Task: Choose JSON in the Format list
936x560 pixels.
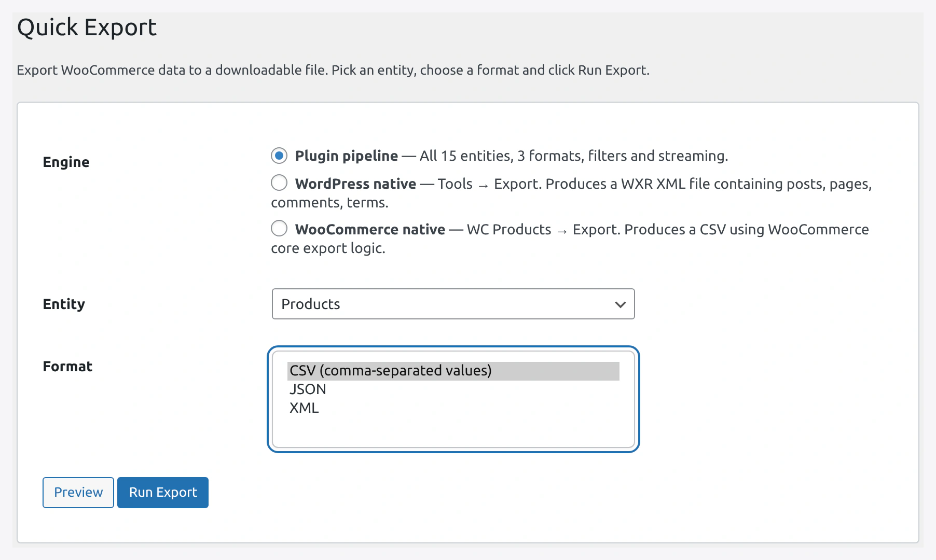Action: tap(453, 389)
